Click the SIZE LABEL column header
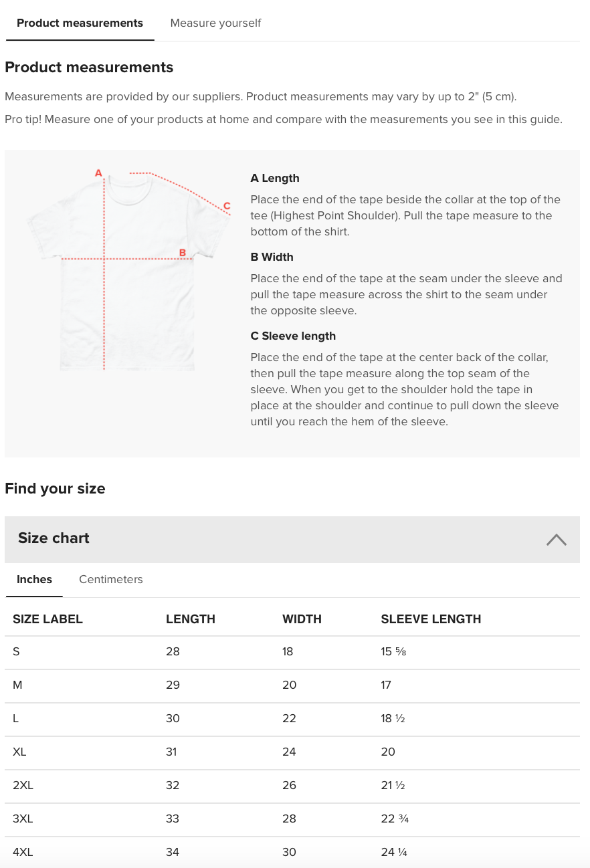Screen dimensions: 590x868 tap(47, 619)
